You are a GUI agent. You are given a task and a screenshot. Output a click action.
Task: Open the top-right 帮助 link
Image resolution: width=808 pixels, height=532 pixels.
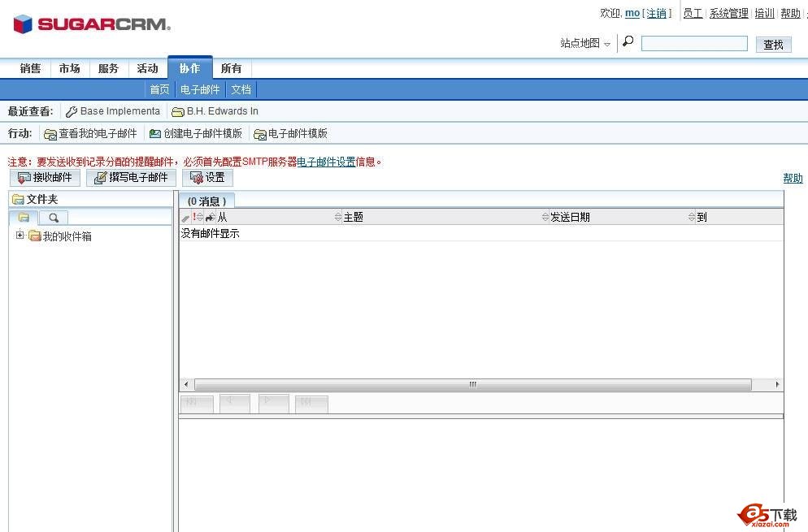[x=790, y=13]
